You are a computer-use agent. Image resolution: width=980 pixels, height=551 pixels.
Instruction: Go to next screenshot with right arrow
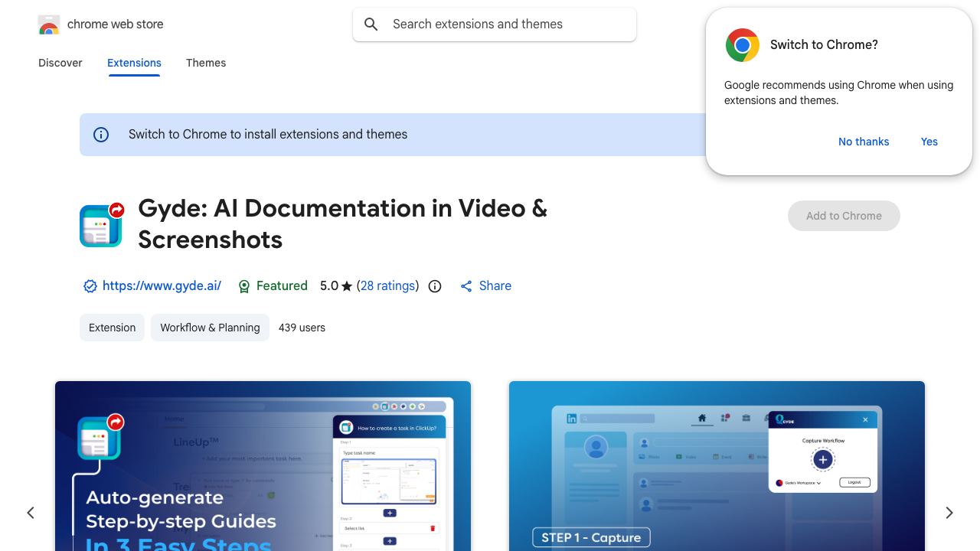[949, 513]
